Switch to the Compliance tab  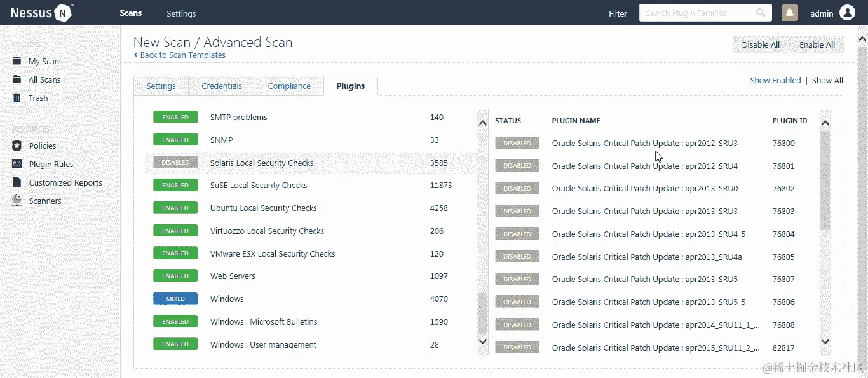(289, 86)
